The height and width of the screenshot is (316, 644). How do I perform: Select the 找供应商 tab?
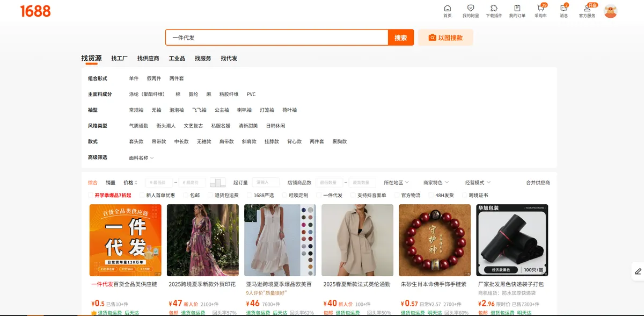(148, 58)
